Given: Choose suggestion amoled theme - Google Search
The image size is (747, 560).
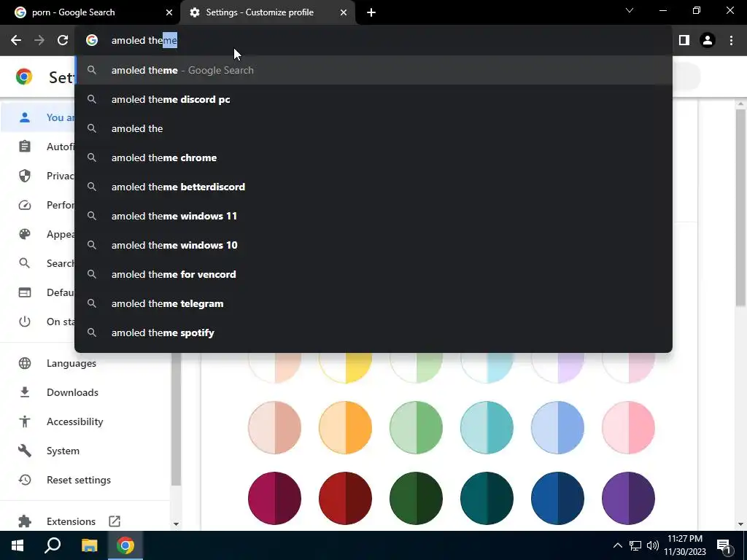Looking at the screenshot, I should click(373, 70).
